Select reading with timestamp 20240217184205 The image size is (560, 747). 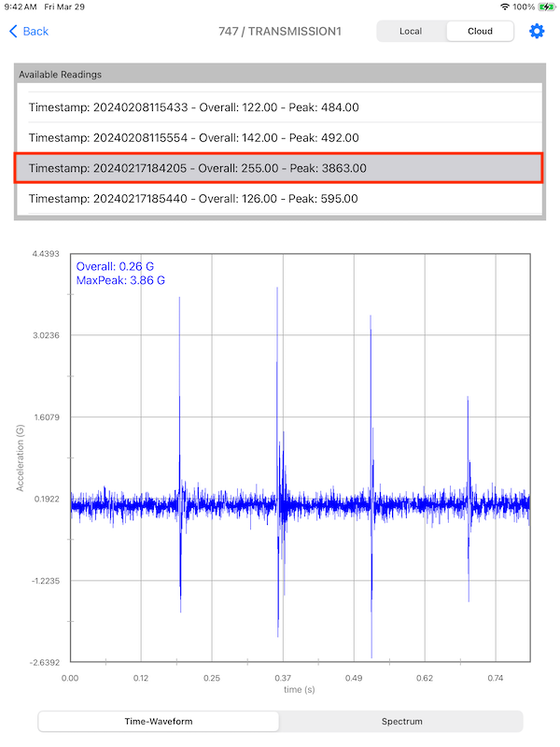[279, 168]
